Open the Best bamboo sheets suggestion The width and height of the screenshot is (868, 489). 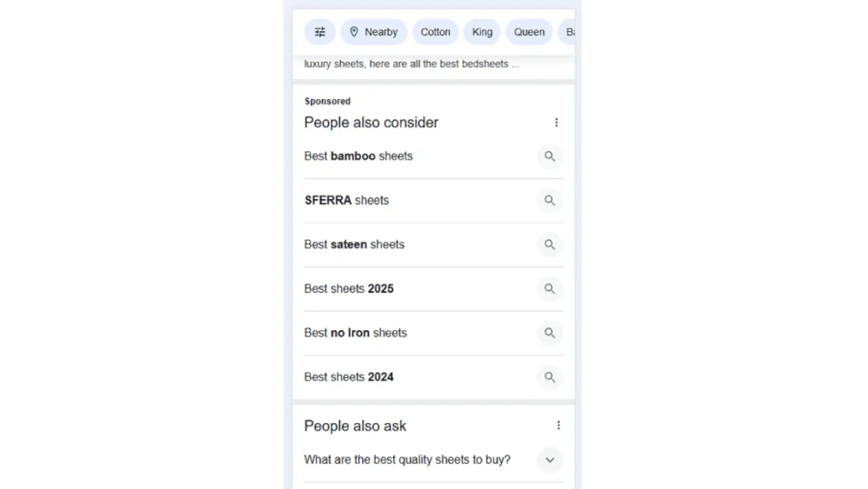click(x=358, y=156)
